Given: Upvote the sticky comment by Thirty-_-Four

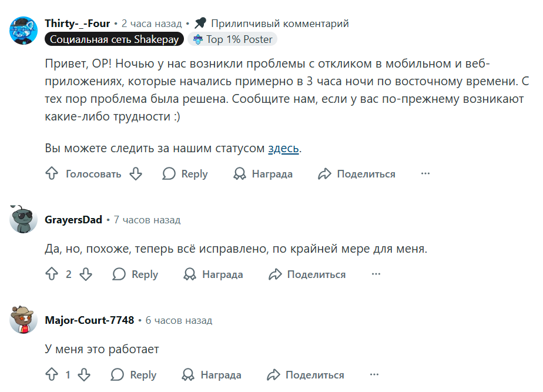Looking at the screenshot, I should coord(51,174).
